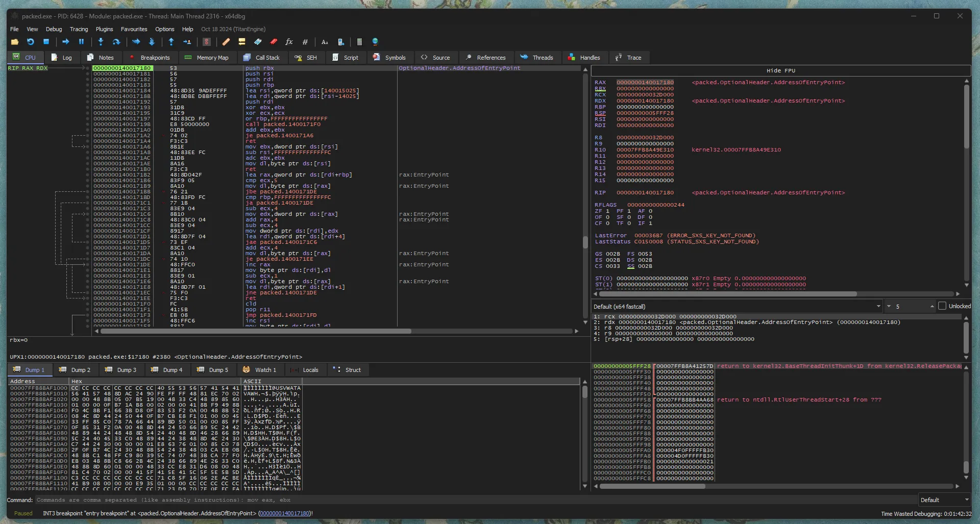Toggle the Unlocked checkbox
980x524 pixels.
942,306
